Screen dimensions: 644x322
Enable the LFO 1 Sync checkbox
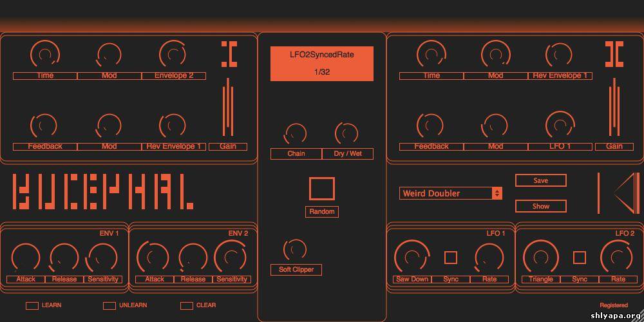pyautogui.click(x=451, y=258)
